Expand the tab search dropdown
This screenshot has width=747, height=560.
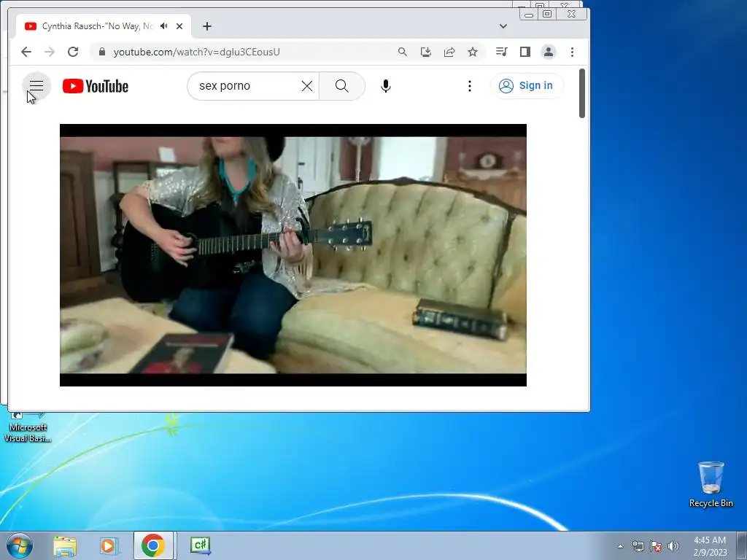point(503,26)
